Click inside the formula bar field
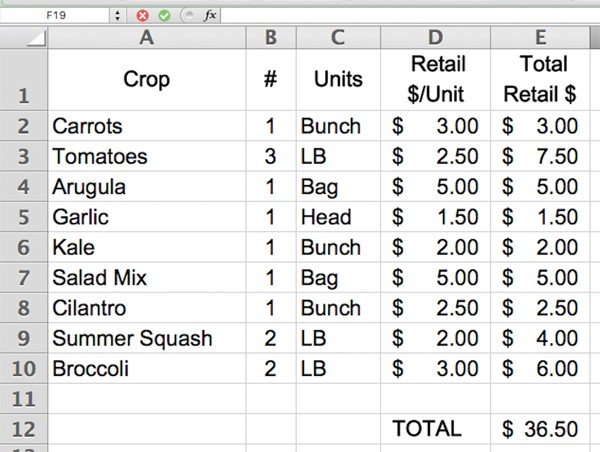Viewport: 600px width, 452px height. pyautogui.click(x=400, y=16)
